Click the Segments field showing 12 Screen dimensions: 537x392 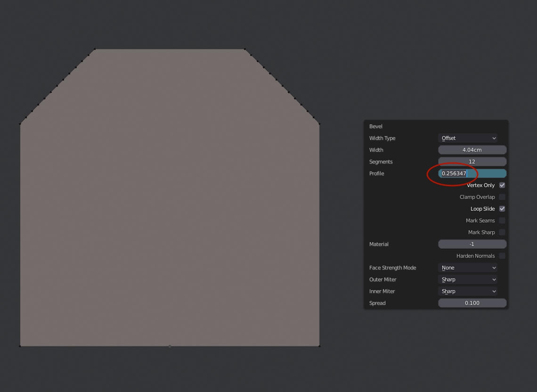click(x=472, y=162)
